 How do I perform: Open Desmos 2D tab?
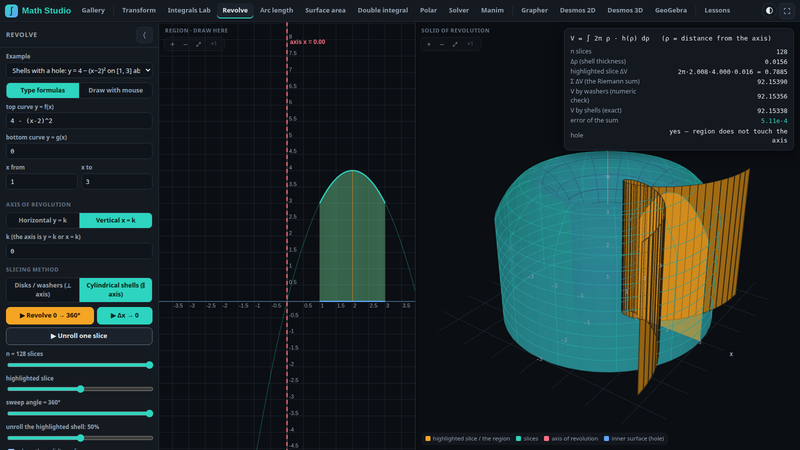coord(578,10)
